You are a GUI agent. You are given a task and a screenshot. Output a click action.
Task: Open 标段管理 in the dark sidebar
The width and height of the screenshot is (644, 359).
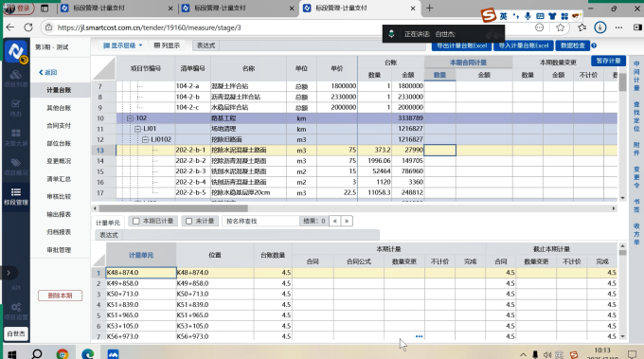(15, 197)
